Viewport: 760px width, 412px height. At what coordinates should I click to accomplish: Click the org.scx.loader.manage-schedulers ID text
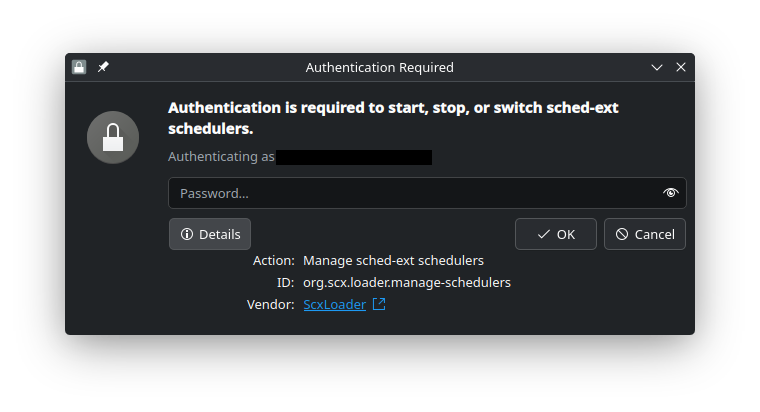pyautogui.click(x=406, y=282)
